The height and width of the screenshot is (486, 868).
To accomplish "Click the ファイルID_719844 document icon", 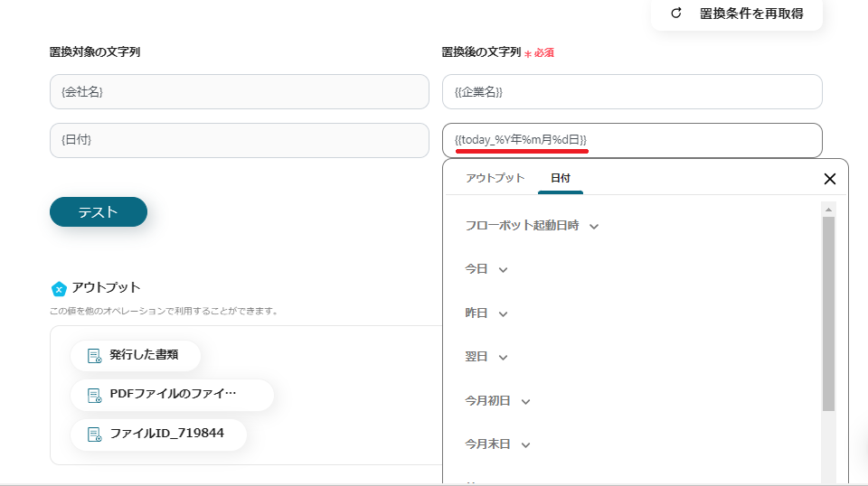I will coord(94,435).
